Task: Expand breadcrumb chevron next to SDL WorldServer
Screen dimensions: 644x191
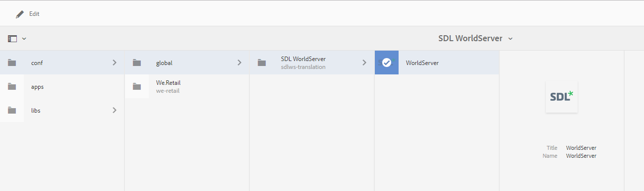Action: [x=510, y=38]
